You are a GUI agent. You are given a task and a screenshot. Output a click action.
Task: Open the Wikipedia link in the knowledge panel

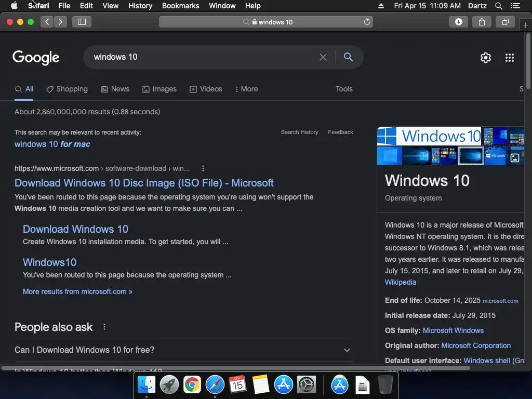click(x=401, y=282)
